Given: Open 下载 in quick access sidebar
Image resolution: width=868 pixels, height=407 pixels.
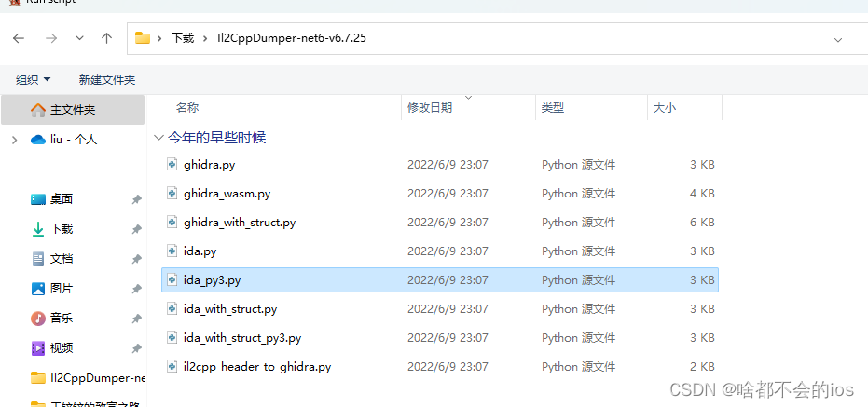Looking at the screenshot, I should point(62,229).
